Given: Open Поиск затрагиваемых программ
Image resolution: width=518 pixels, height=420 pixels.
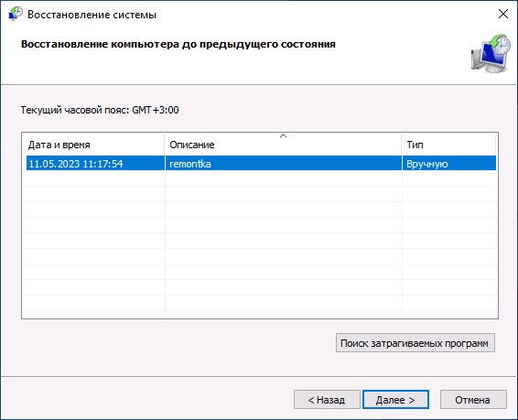Looking at the screenshot, I should [415, 343].
